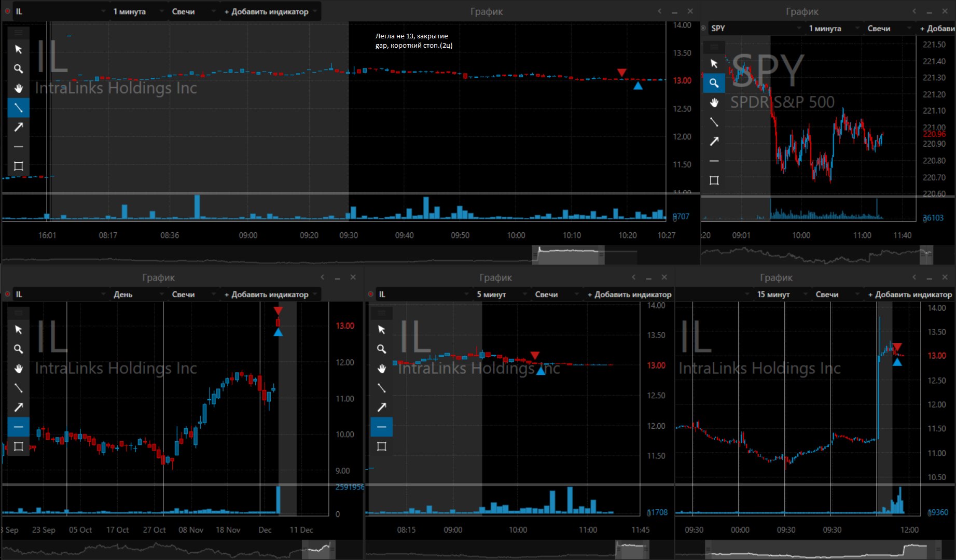Open '5 минут' timeframe dropdown
Image resolution: width=956 pixels, height=560 pixels.
tap(501, 294)
